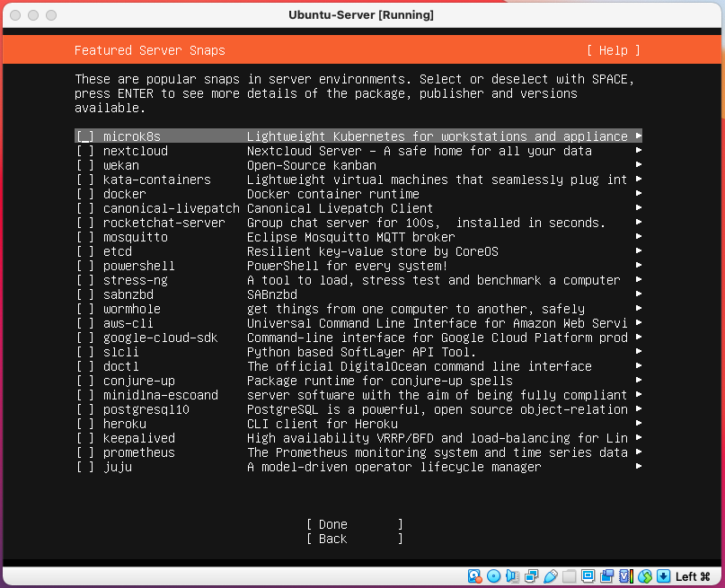
Task: Click the google-cloud-sdk snap name
Action: tap(161, 338)
